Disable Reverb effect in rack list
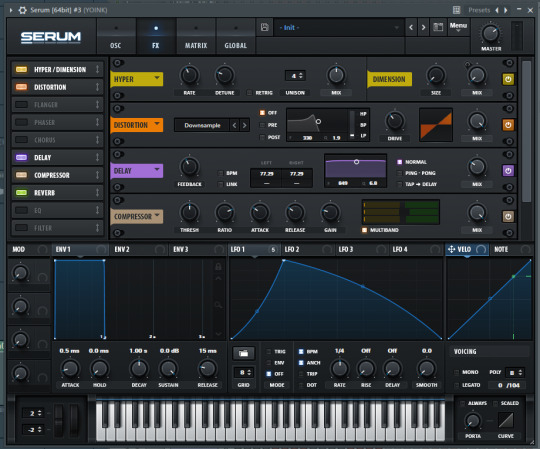Viewport: 540px width, 449px height. (21, 192)
